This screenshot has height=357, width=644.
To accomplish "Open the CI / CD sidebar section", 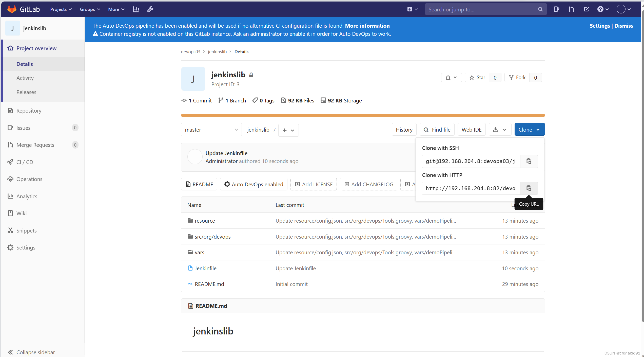I will 43,162.
